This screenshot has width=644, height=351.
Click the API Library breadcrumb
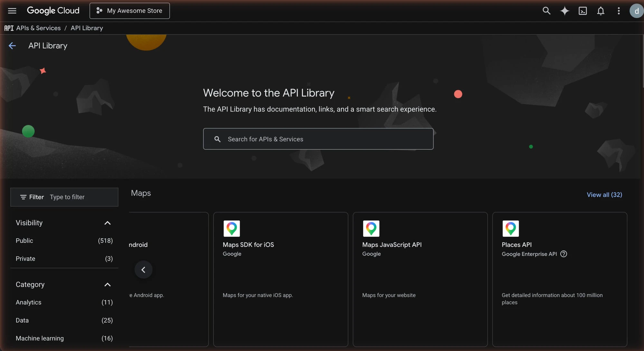coord(87,28)
